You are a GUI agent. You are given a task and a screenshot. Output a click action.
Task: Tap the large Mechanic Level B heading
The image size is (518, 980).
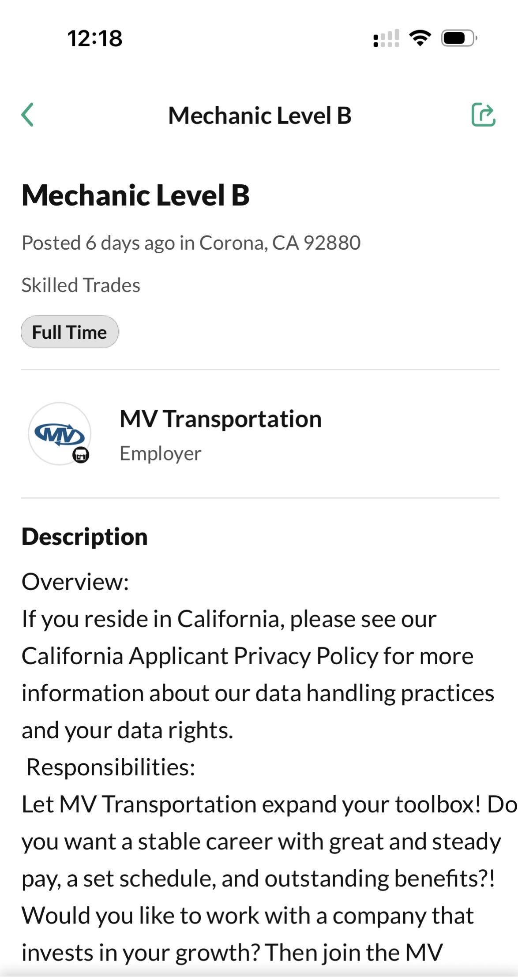click(135, 195)
